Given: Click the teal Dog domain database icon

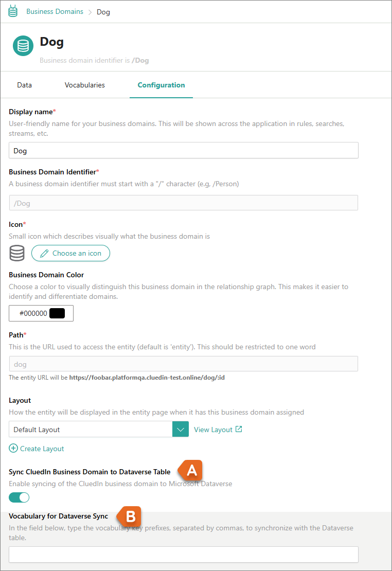Looking at the screenshot, I should click(x=23, y=46).
